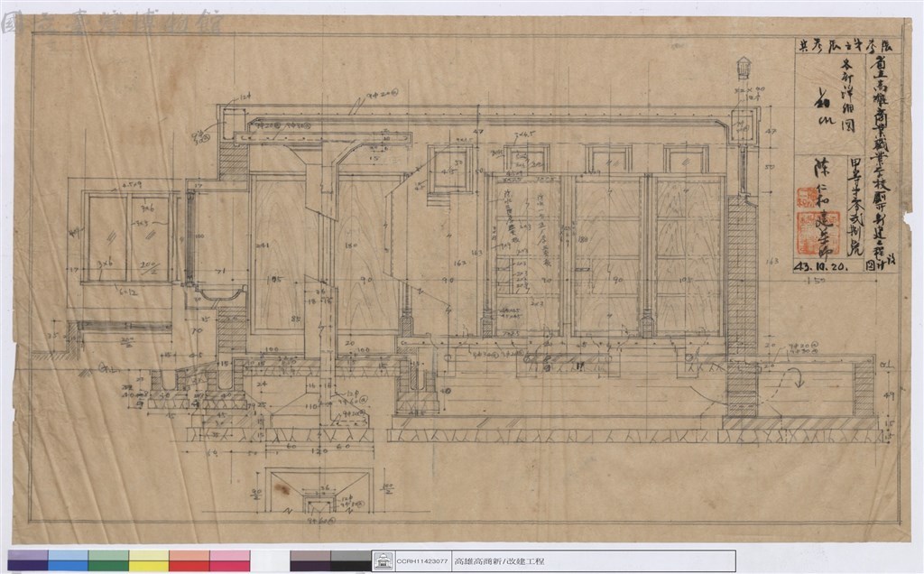The height and width of the screenshot is (574, 924).
Task: Click the handwritten date 43.10.20
Action: tap(821, 266)
